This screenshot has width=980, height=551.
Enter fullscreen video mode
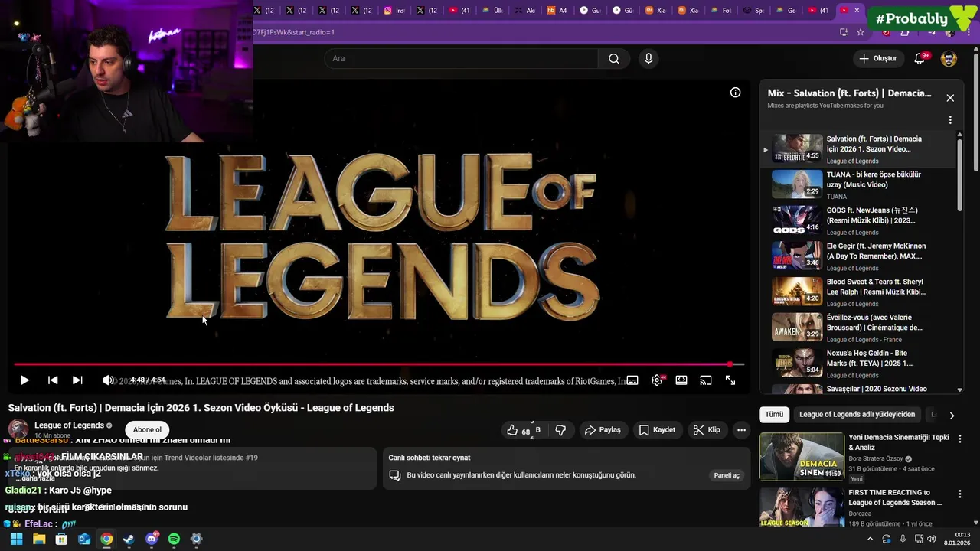tap(730, 380)
